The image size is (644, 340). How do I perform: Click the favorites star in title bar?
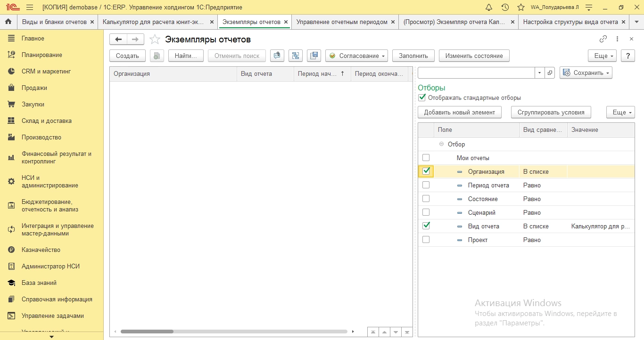coord(520,8)
